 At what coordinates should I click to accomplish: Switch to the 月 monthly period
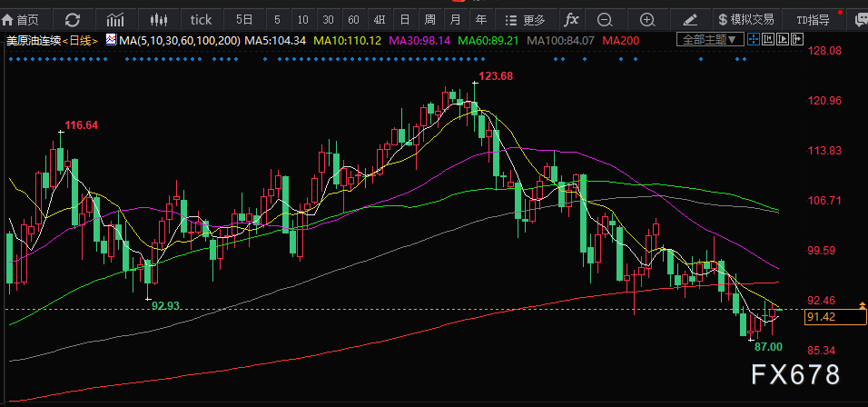(x=456, y=20)
